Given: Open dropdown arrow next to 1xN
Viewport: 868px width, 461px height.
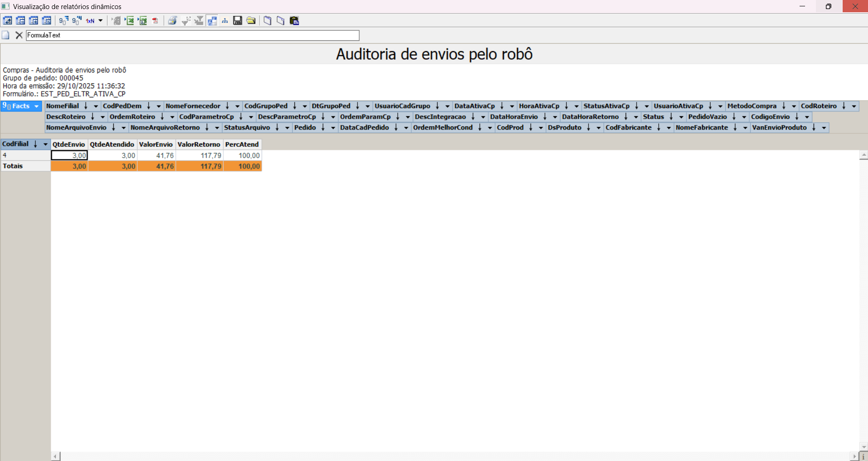Looking at the screenshot, I should [101, 21].
